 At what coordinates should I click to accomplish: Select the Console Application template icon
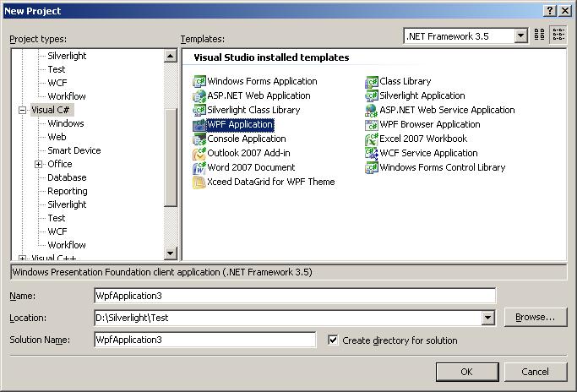click(199, 139)
